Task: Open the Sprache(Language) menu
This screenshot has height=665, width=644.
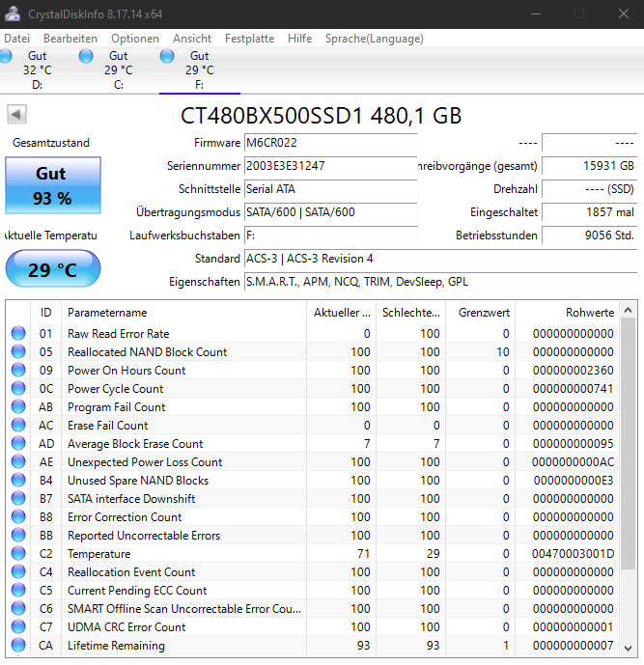Action: [375, 39]
